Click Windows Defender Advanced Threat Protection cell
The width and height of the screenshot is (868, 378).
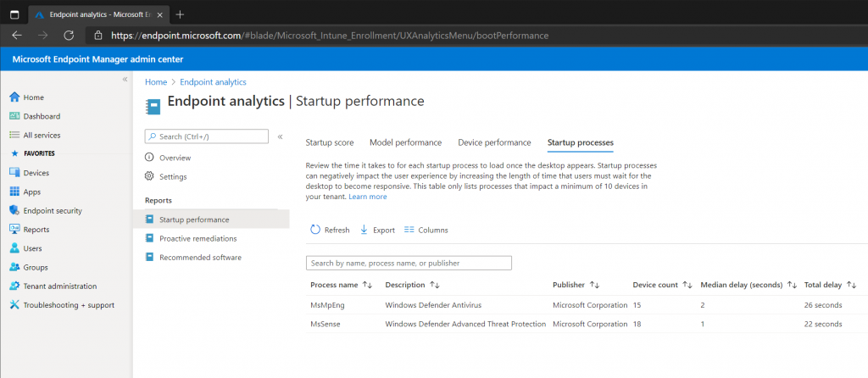click(x=465, y=324)
